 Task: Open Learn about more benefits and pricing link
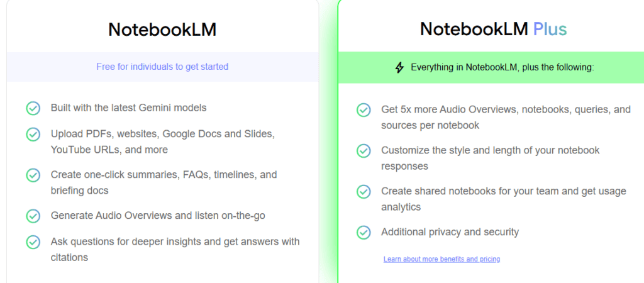[x=441, y=259]
